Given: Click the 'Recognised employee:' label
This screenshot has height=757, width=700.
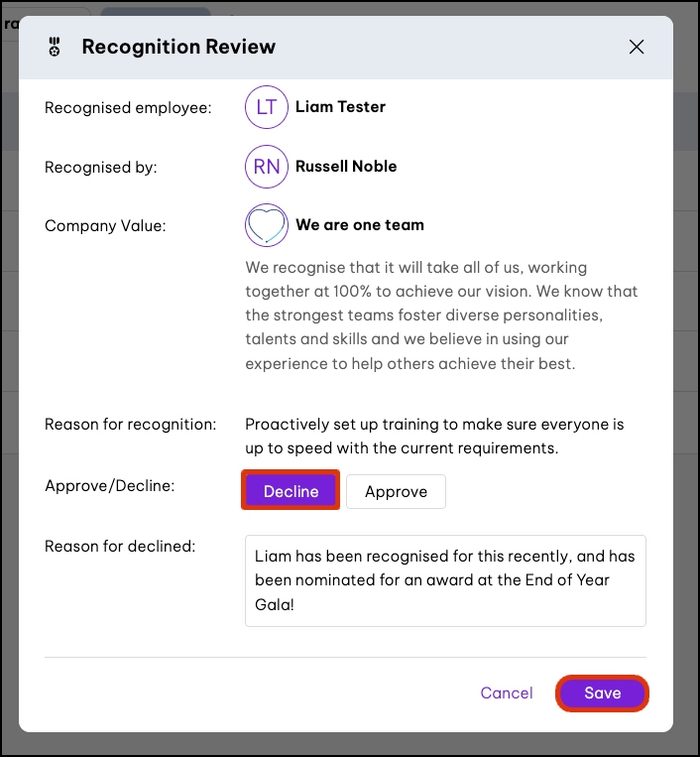Looking at the screenshot, I should (128, 107).
